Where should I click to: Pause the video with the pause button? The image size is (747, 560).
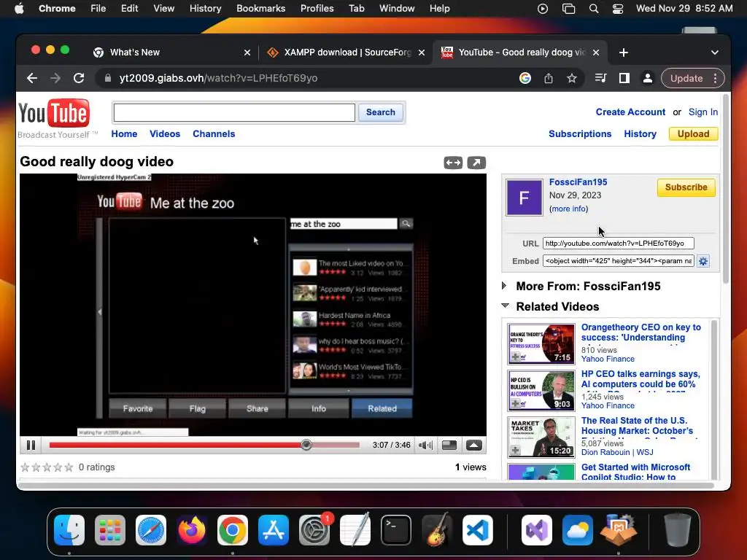pyautogui.click(x=31, y=446)
